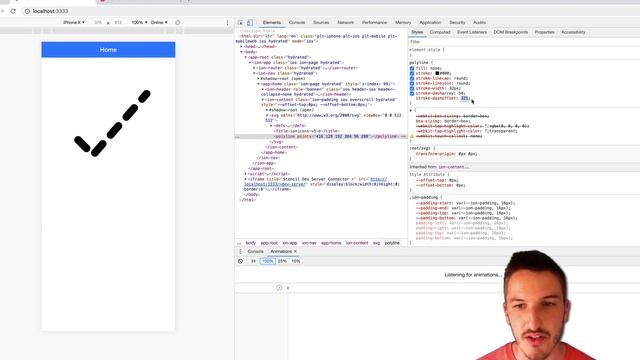Click the site info icon in the address bar

point(27,11)
